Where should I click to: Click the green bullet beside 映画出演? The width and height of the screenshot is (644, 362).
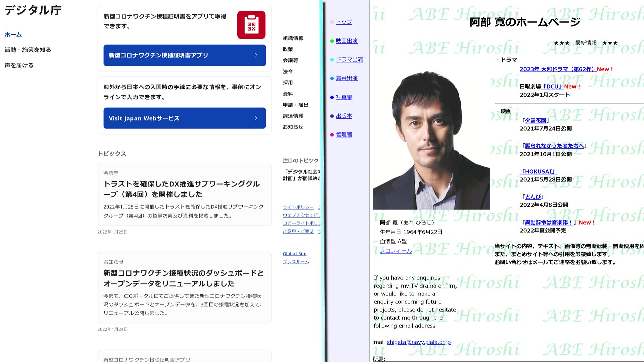[332, 41]
